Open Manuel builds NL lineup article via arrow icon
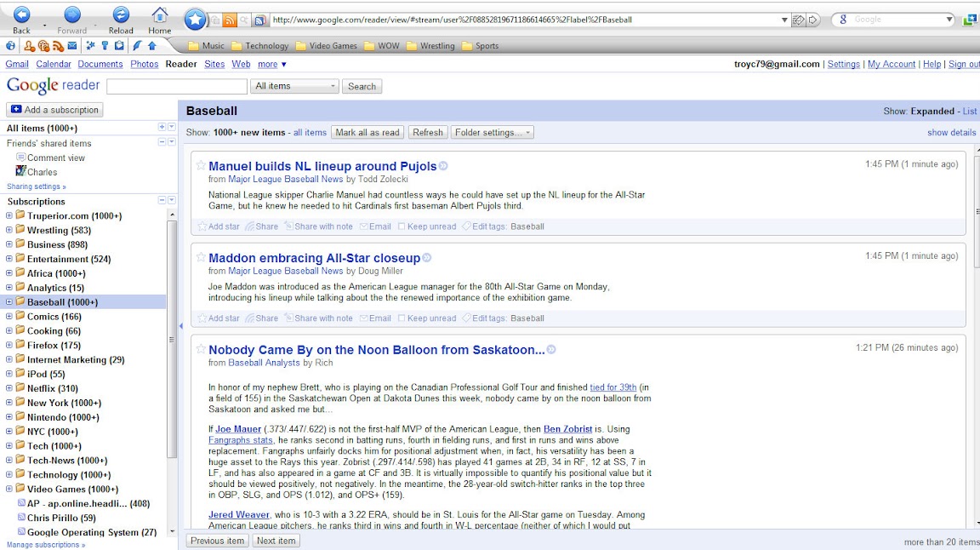Image resolution: width=980 pixels, height=550 pixels. [x=443, y=166]
